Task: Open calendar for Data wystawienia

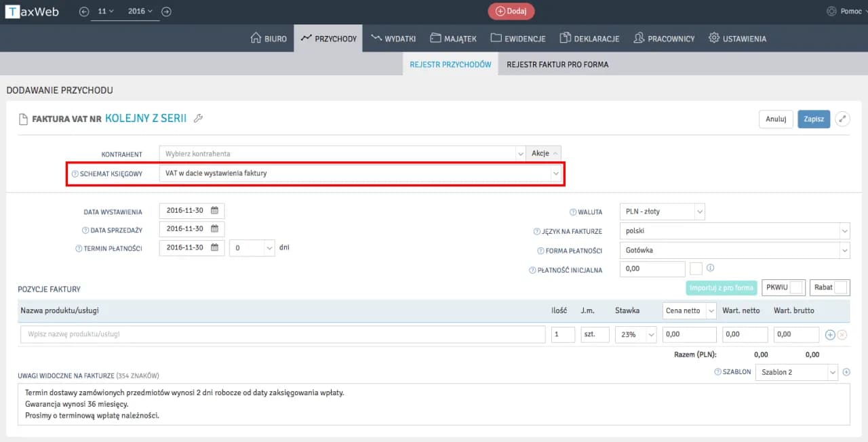Action: 215,211
